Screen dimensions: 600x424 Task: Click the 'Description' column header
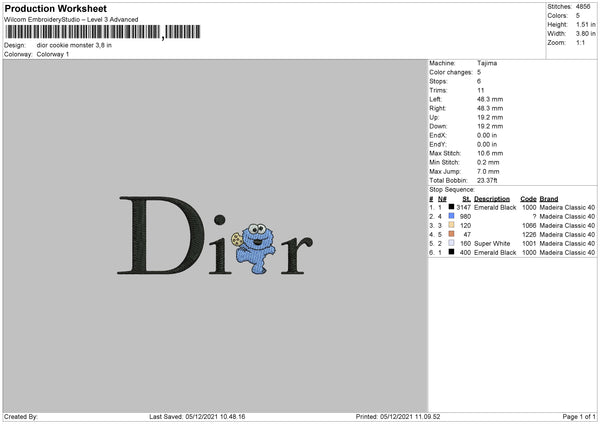pos(492,199)
